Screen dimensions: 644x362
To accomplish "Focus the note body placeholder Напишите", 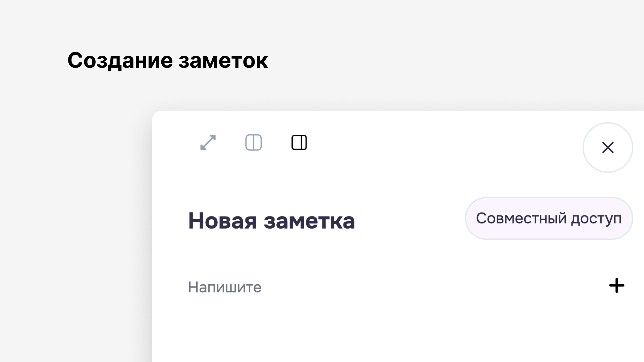I will tap(225, 287).
